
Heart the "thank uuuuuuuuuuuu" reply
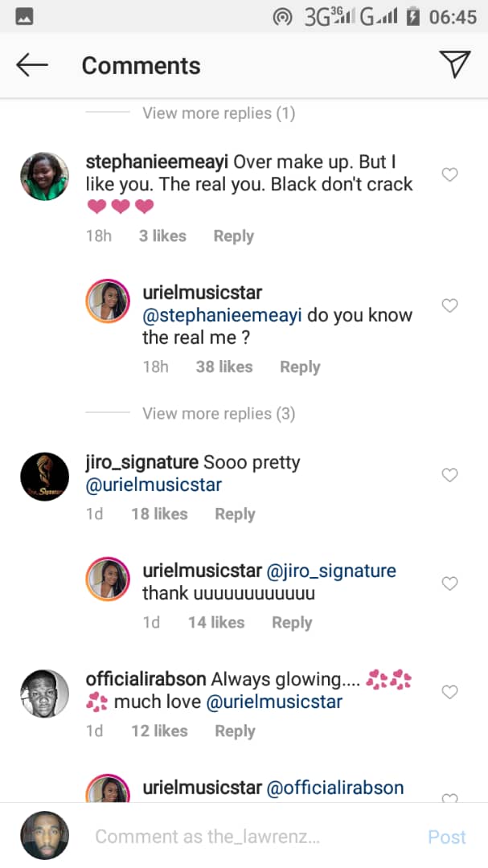point(450,583)
